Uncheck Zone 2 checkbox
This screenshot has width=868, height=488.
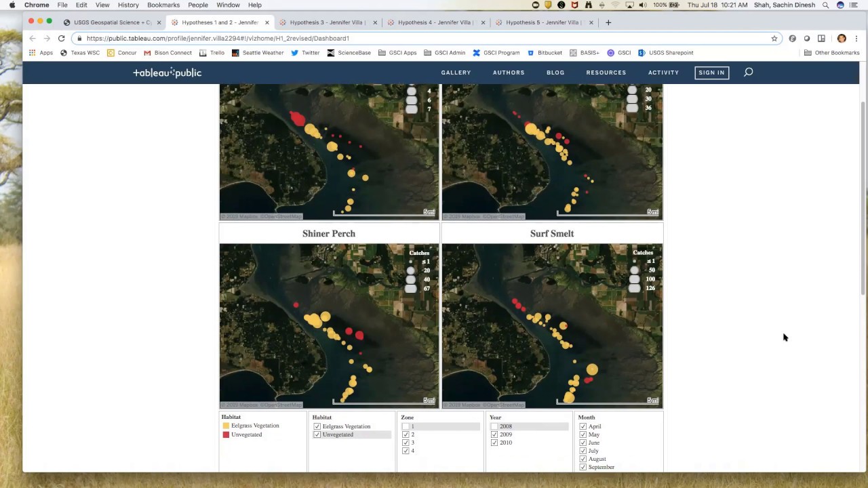coord(406,434)
